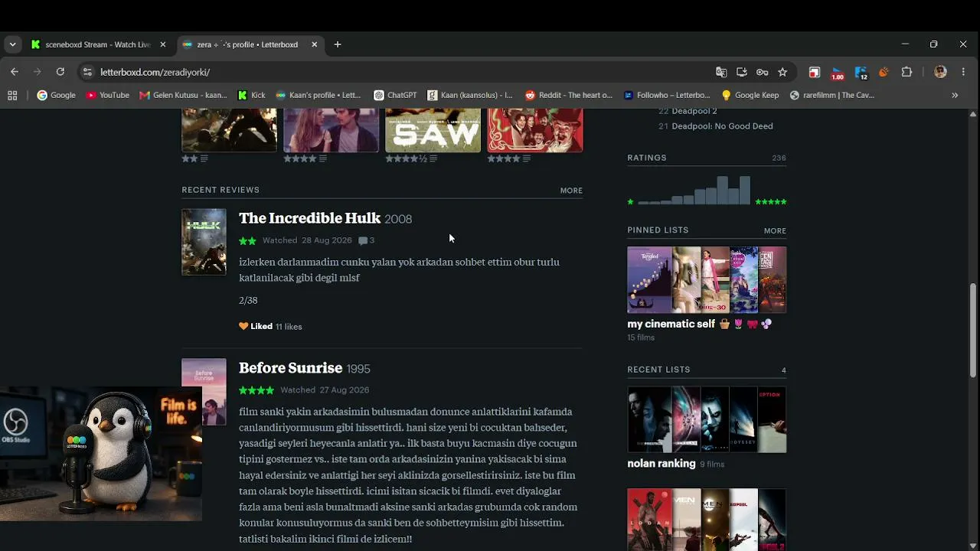Click the Hulk poster thumbnail in reviews

[204, 242]
